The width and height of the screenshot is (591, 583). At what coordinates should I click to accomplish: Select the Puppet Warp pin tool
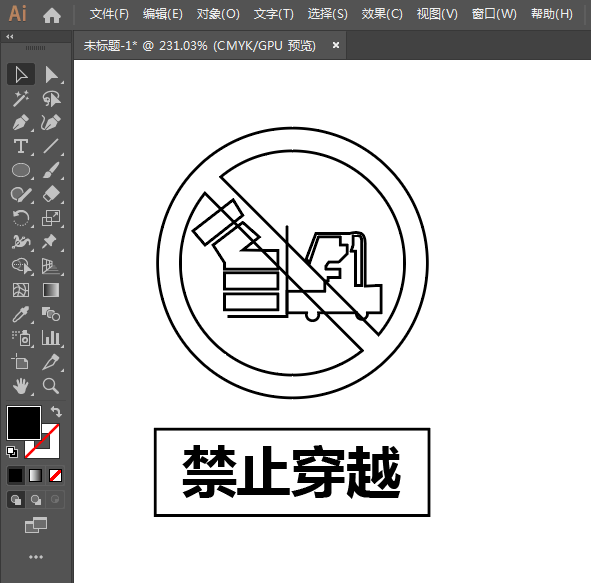[x=51, y=242]
